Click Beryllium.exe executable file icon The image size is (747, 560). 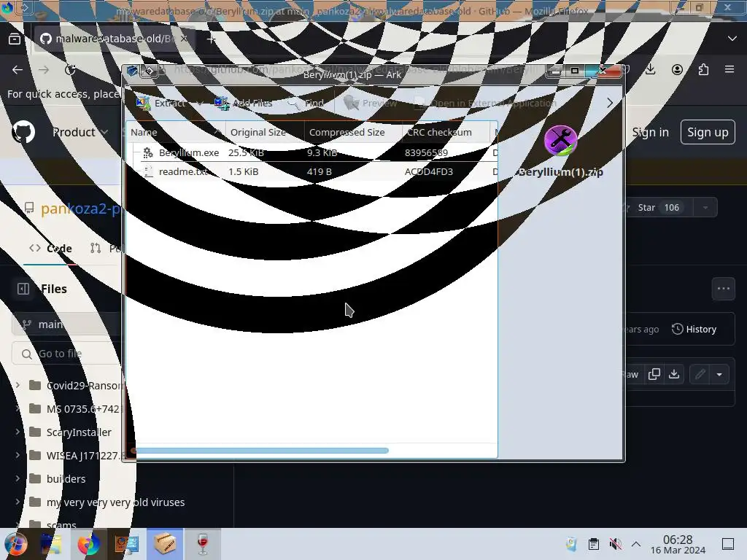[x=148, y=152]
